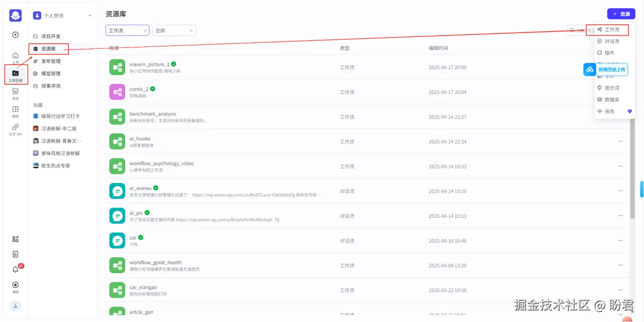Image resolution: width=644 pixels, height=322 pixels.
Task: Click the plus create icon in left rail
Action: [15, 35]
